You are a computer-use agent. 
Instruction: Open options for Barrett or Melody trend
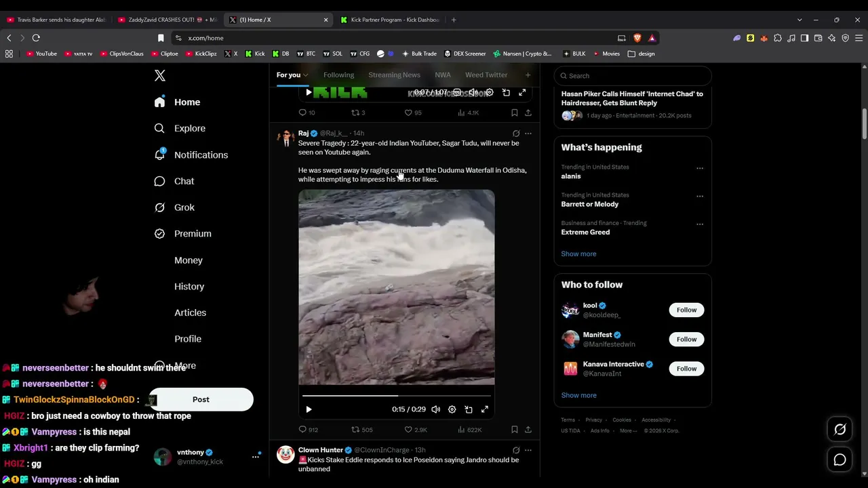pyautogui.click(x=700, y=197)
